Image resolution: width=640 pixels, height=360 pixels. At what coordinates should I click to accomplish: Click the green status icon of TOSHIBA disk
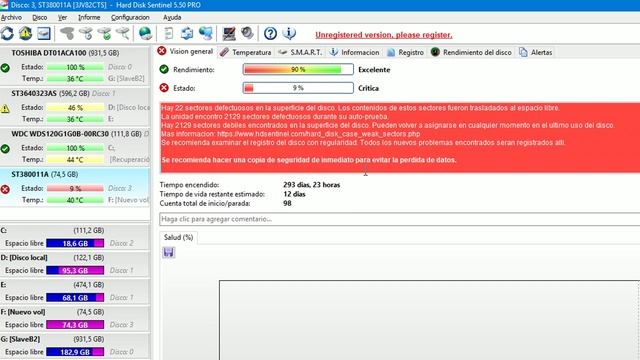5,68
